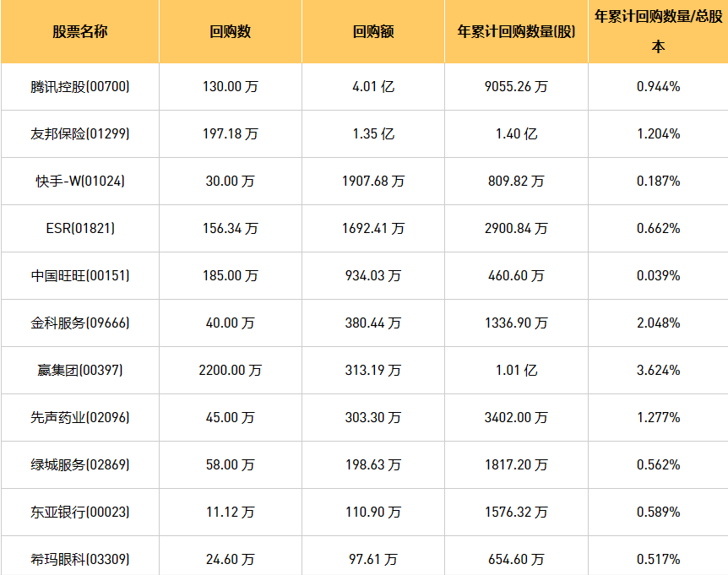The image size is (728, 575).
Task: Open the 先声药业(02096) stock entry
Action: (x=79, y=417)
